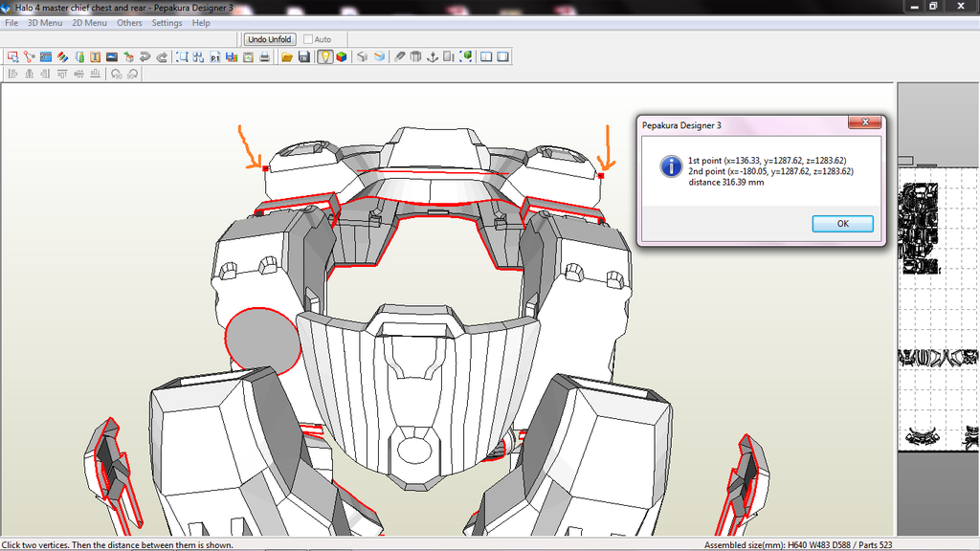Select the first toolbar icon with red rectangle cursor
Viewport: 980px width, 551px height.
point(11,57)
